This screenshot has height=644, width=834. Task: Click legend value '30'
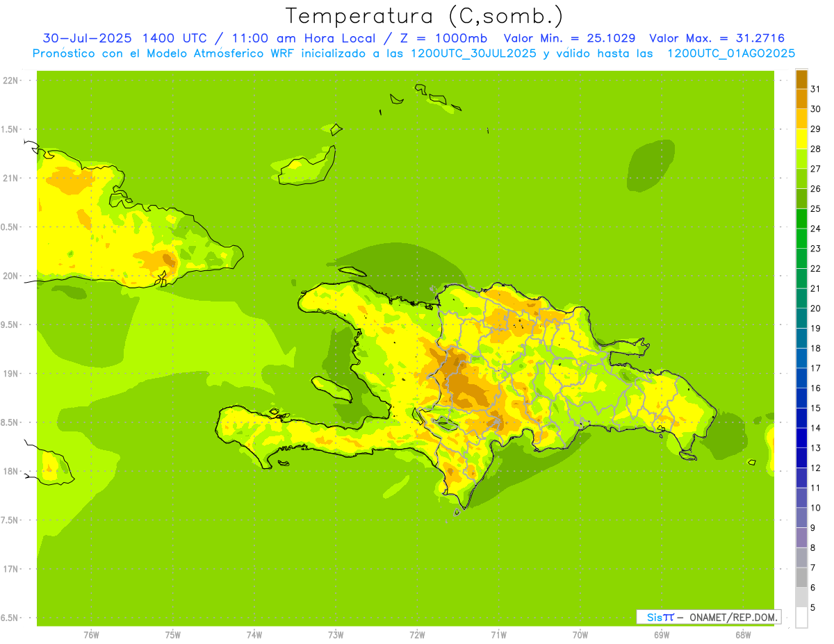[815, 109]
